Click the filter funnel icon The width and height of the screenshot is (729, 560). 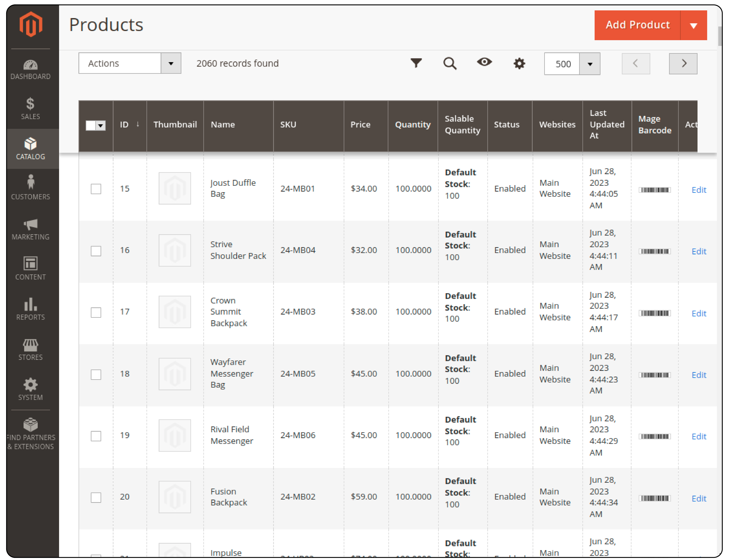[x=417, y=63]
